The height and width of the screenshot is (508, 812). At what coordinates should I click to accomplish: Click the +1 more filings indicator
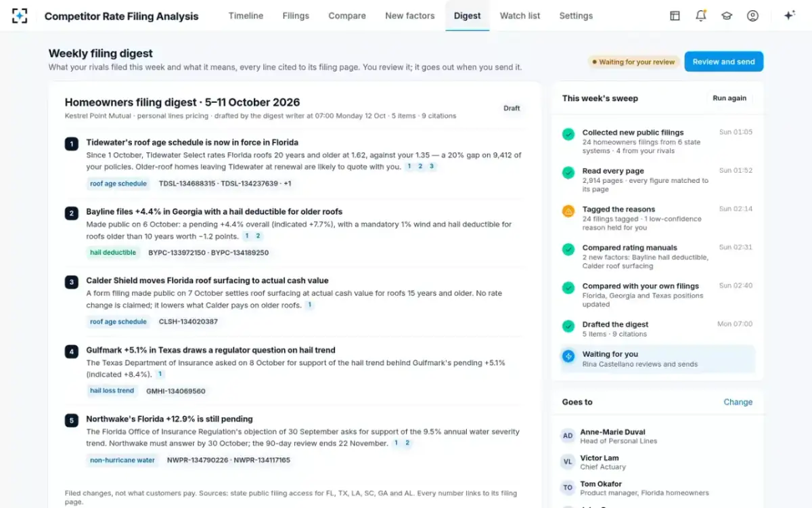(x=288, y=184)
